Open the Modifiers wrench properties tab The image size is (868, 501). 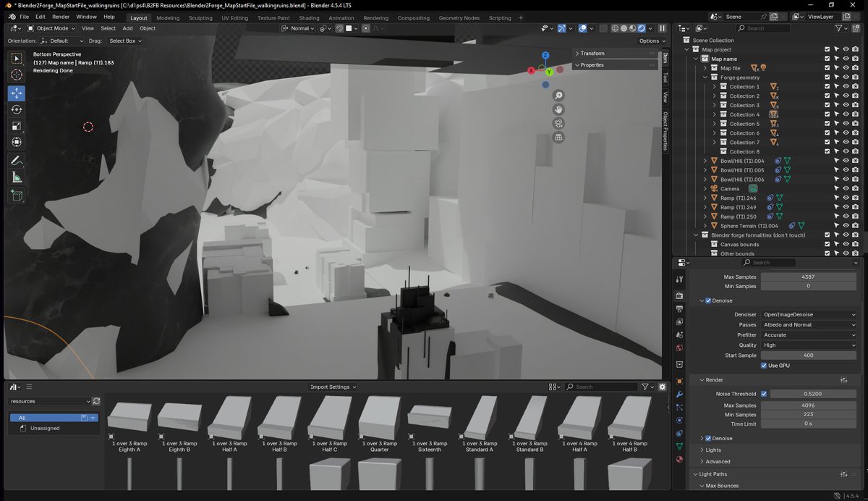pos(679,394)
